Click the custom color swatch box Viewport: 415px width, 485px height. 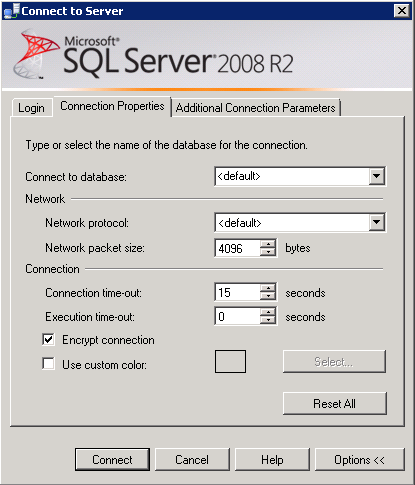(x=230, y=361)
